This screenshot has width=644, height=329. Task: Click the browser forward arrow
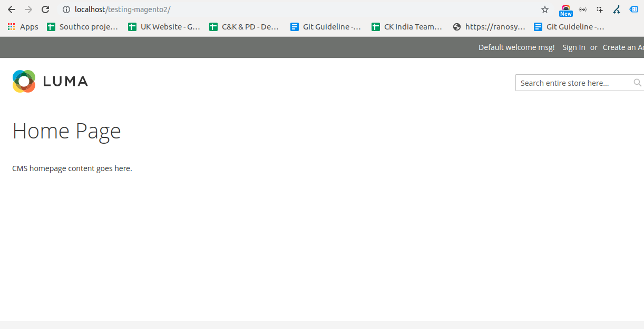click(x=28, y=9)
